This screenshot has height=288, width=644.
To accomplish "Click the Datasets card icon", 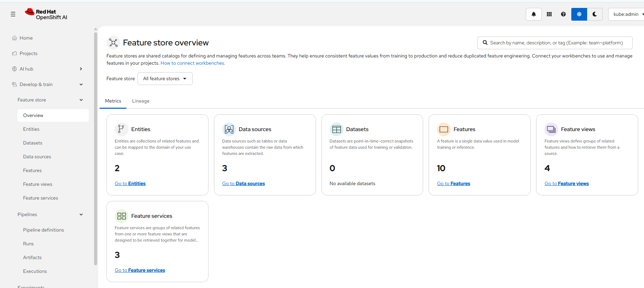I will click(336, 129).
